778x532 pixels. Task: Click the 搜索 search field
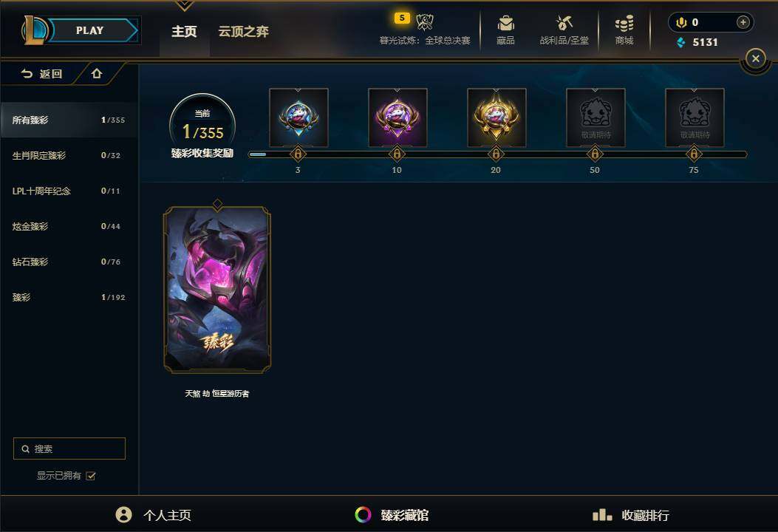pos(69,449)
